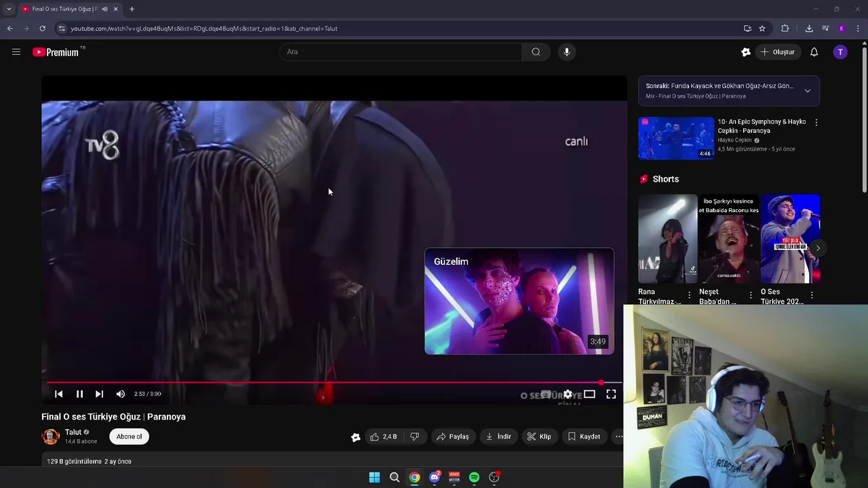Mute the video volume
This screenshot has height=488, width=868.
[x=120, y=394]
